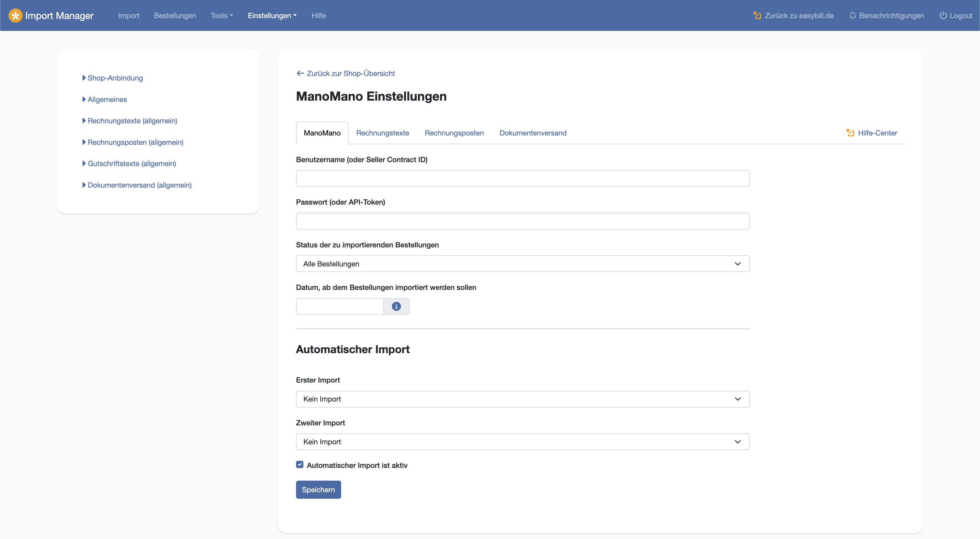Click the Import Manager brand title

coord(59,16)
